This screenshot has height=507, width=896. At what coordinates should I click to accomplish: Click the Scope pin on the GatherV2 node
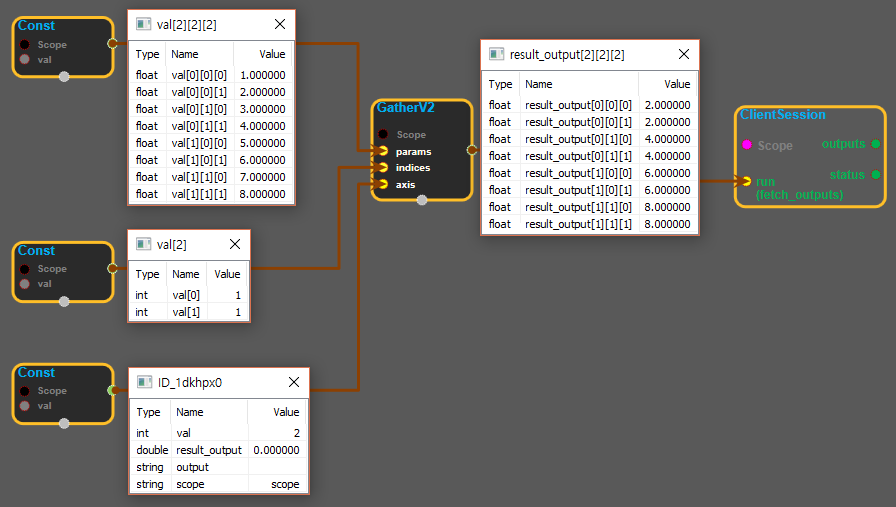(x=383, y=134)
